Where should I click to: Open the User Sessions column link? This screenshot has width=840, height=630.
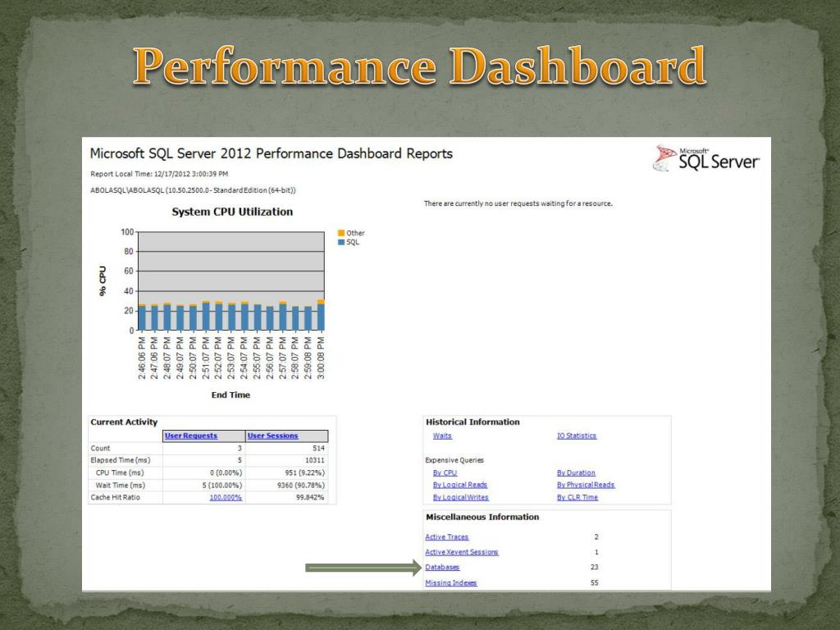pyautogui.click(x=272, y=436)
